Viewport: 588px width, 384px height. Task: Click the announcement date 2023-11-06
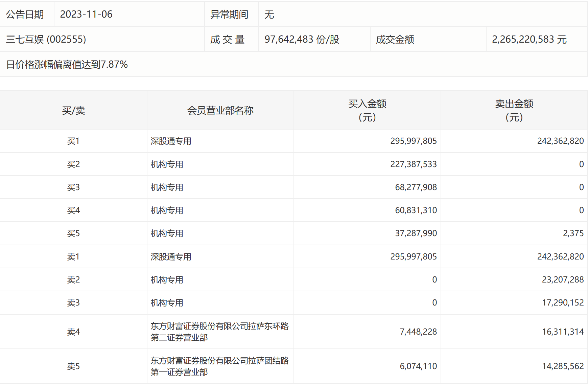coord(86,14)
